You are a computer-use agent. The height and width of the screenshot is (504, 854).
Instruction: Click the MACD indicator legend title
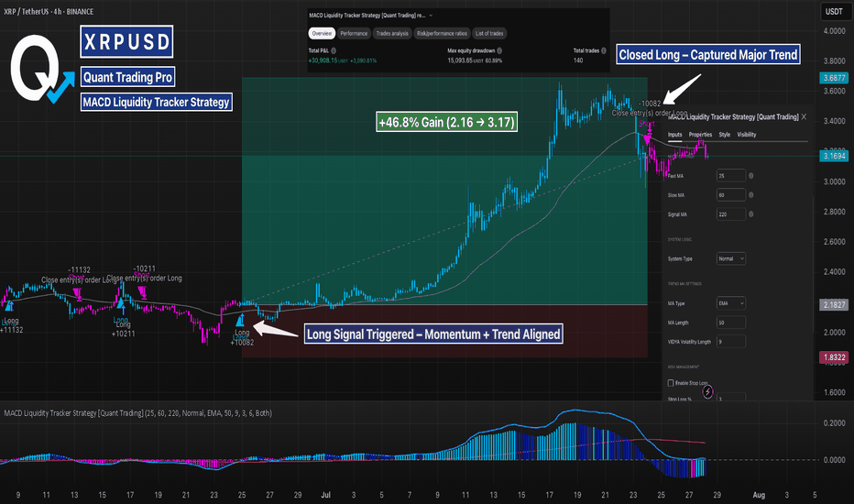pos(137,413)
